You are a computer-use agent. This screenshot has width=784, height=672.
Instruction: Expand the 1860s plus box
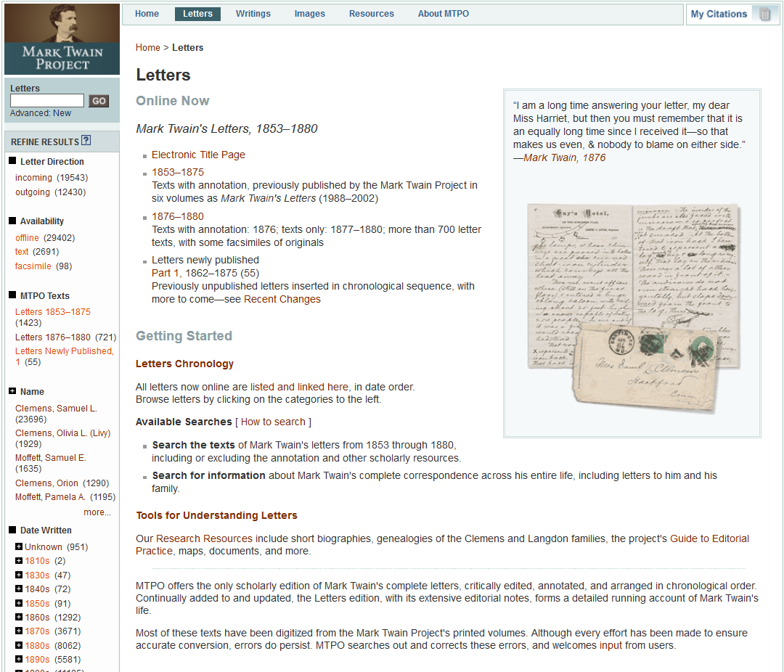point(19,617)
